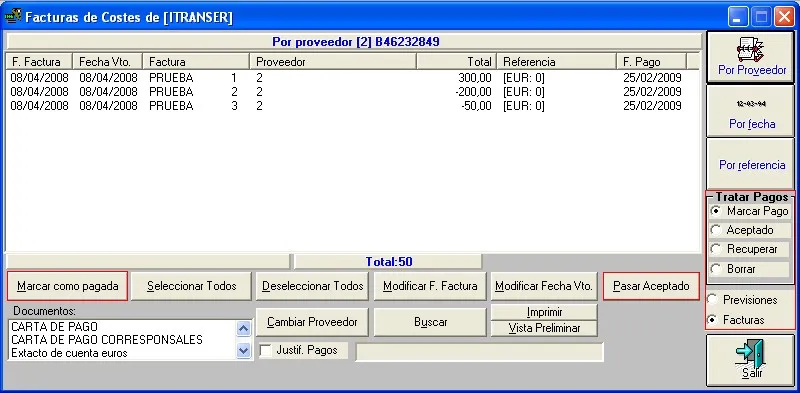Click Seleccionar Todos button
The width and height of the screenshot is (800, 393).
click(x=191, y=286)
